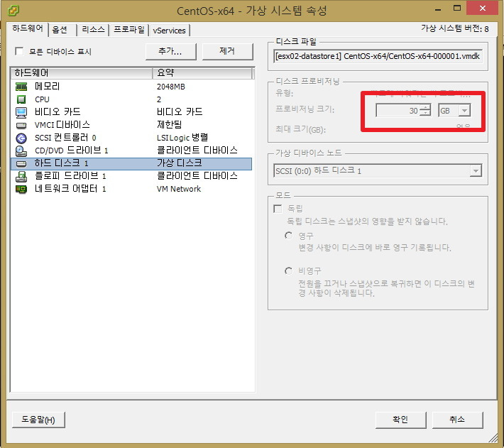Select the 네트워크 어댑터 1 row
The image size is (504, 448).
click(131, 189)
